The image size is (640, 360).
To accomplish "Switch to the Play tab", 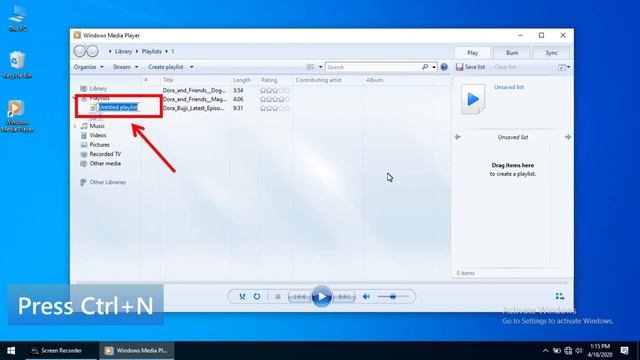I will (x=473, y=53).
